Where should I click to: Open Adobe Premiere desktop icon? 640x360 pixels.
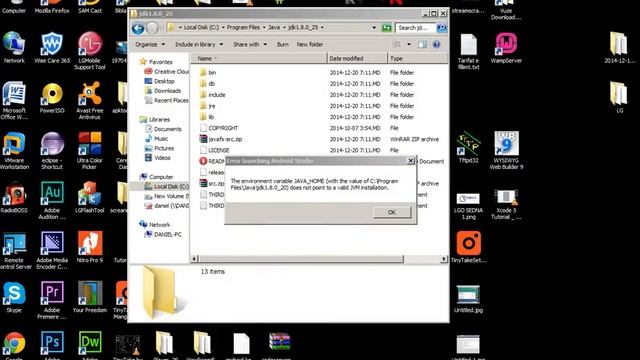pyautogui.click(x=52, y=300)
